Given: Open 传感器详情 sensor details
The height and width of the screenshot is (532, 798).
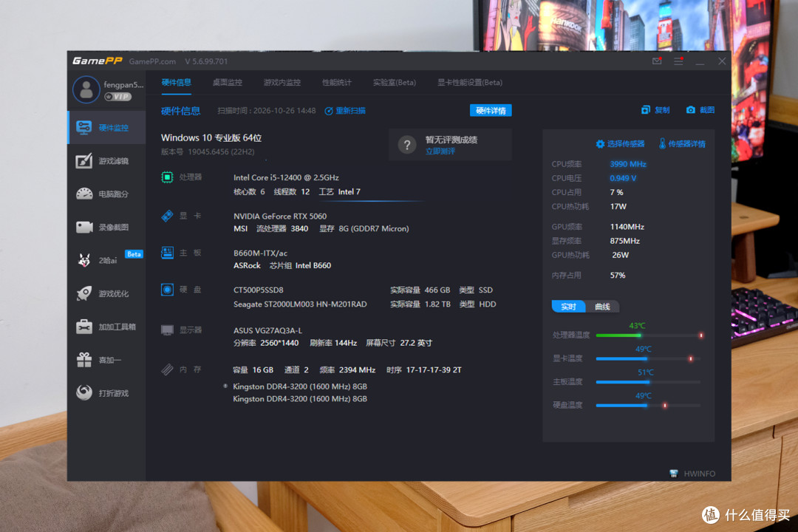Looking at the screenshot, I should click(682, 144).
